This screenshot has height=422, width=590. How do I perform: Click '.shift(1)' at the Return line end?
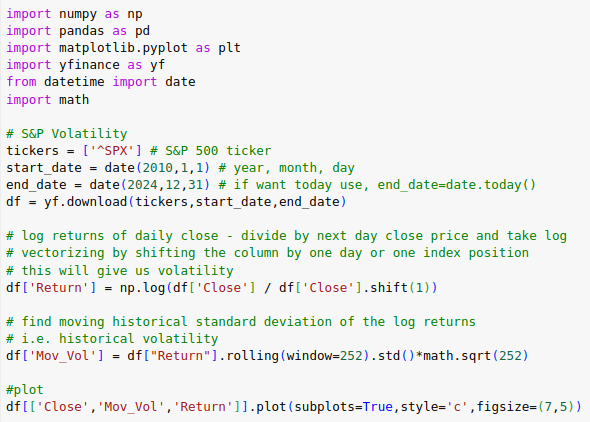tap(396, 288)
